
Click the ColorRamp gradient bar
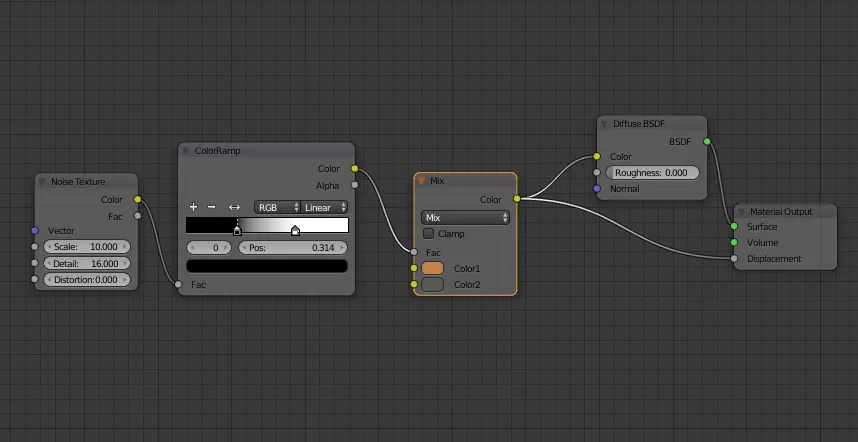pos(267,225)
